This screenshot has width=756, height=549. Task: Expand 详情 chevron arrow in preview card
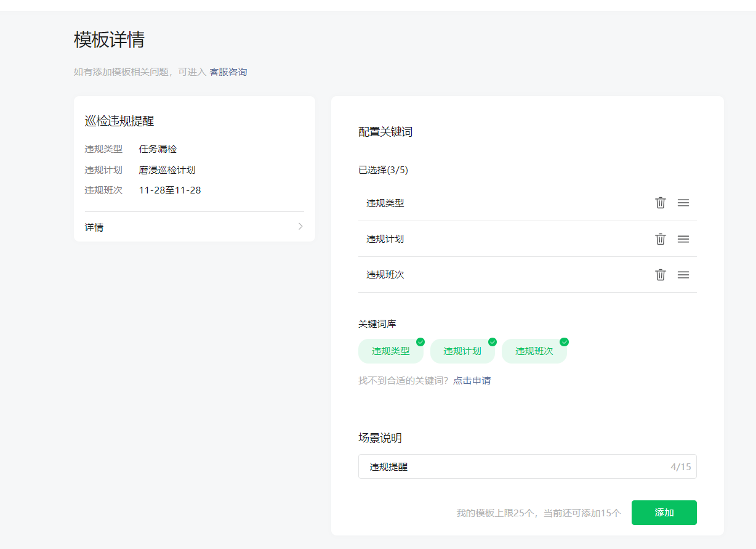pyautogui.click(x=300, y=227)
